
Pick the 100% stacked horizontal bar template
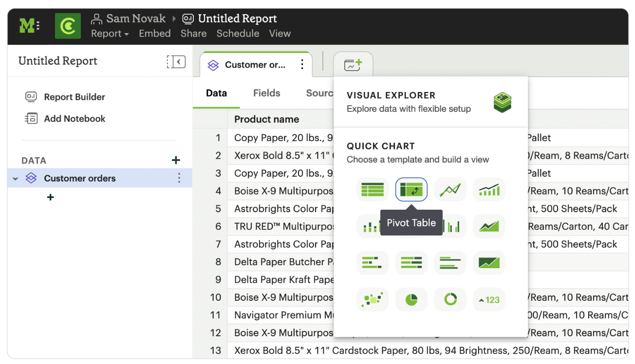(x=411, y=263)
